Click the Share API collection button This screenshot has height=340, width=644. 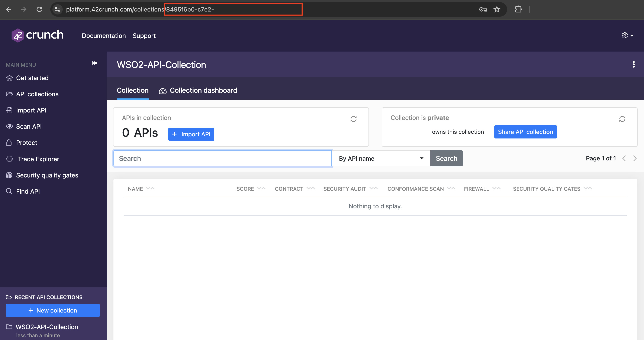click(525, 132)
